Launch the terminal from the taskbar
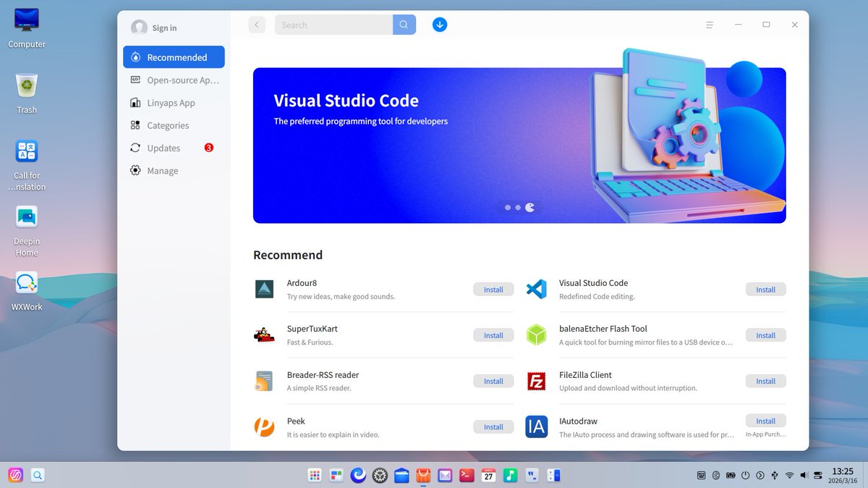868x488 pixels. click(x=466, y=475)
